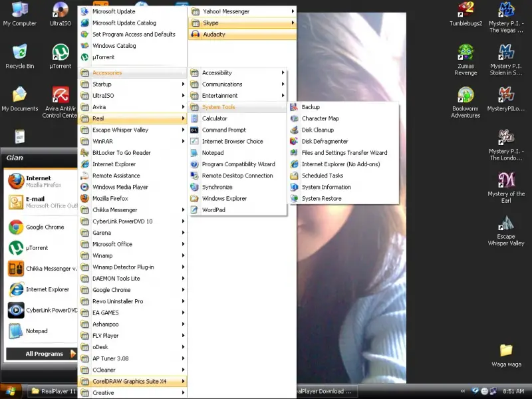Screen dimensions: 532x399
Task: Open Set Program Access and Defaults
Action: coord(132,35)
